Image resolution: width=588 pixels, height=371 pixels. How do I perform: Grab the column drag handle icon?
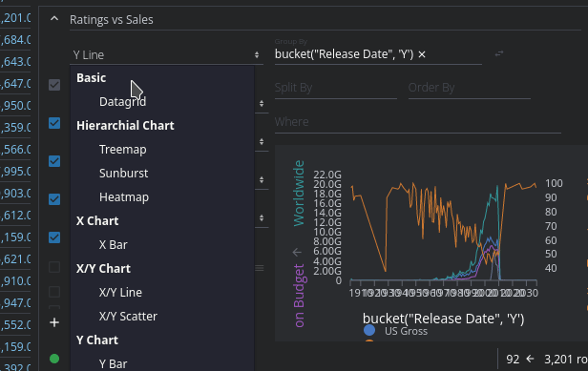point(260,268)
